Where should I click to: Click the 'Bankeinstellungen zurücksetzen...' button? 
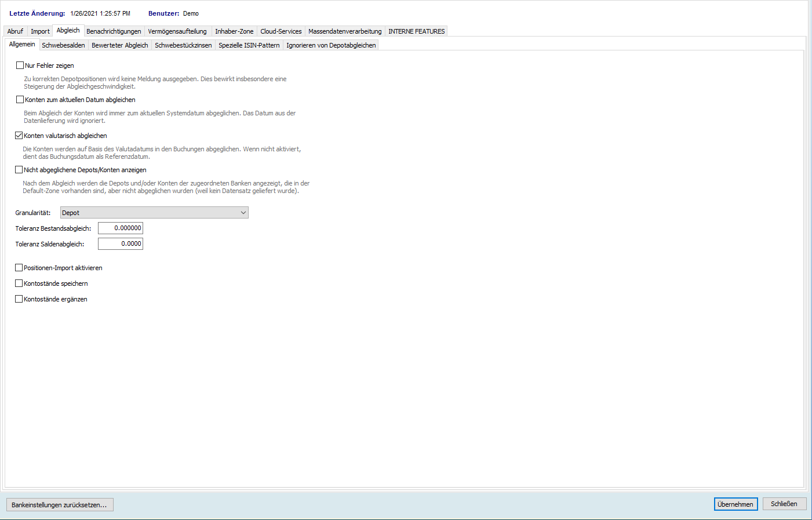tap(59, 505)
